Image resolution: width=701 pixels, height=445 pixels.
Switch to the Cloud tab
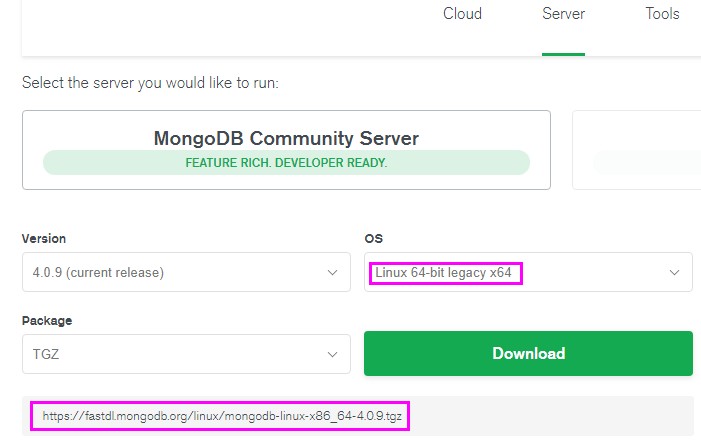click(x=462, y=14)
